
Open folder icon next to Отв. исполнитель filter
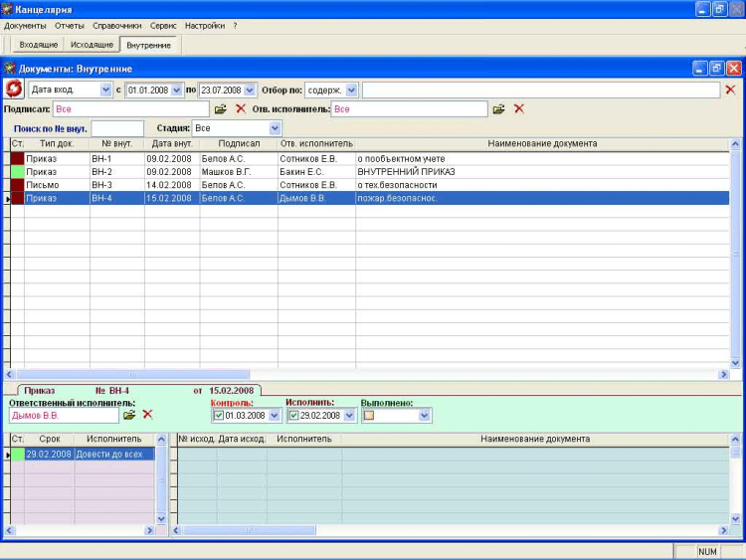pos(499,108)
